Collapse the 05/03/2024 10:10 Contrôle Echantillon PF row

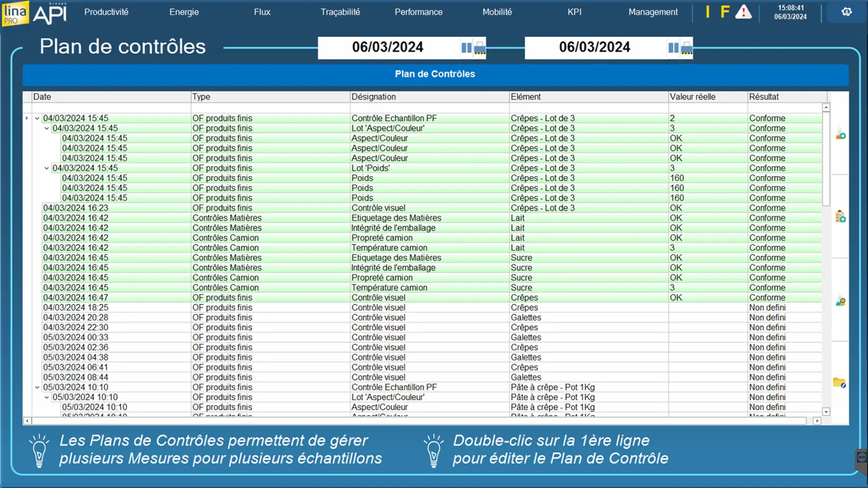pyautogui.click(x=37, y=387)
